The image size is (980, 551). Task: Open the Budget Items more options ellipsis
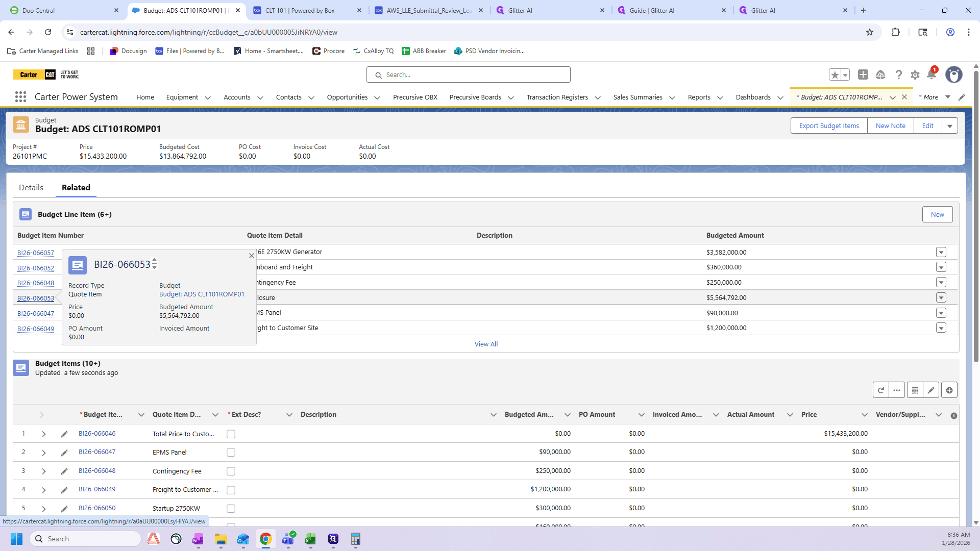897,390
